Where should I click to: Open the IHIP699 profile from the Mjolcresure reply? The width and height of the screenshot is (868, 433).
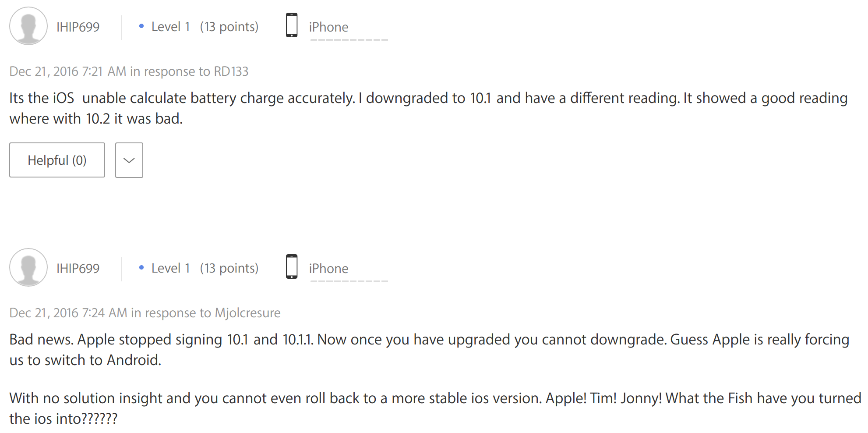(78, 269)
